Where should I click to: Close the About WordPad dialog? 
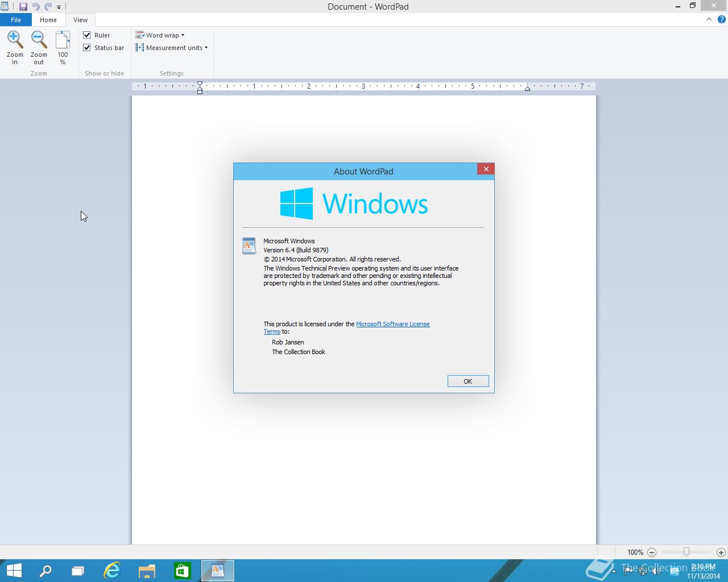486,169
